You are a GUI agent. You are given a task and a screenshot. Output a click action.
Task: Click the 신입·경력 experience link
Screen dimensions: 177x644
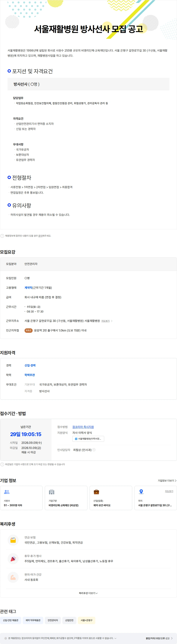click(30, 366)
